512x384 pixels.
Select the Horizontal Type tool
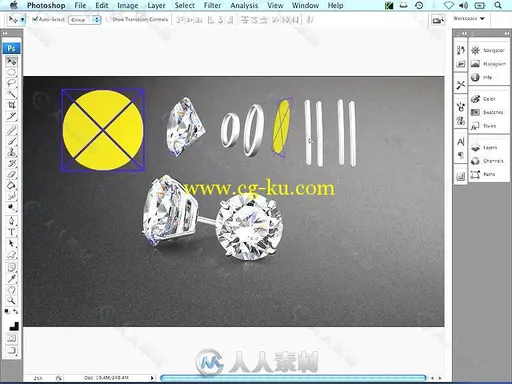coord(11,232)
